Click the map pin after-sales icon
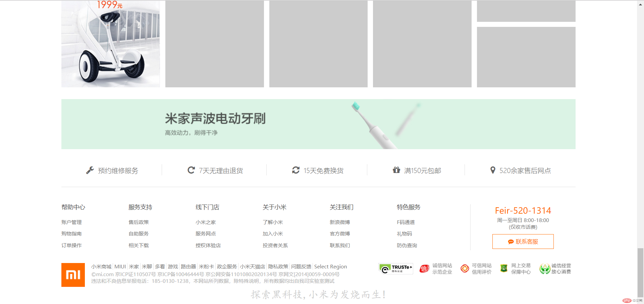The image size is (644, 304). pyautogui.click(x=493, y=170)
